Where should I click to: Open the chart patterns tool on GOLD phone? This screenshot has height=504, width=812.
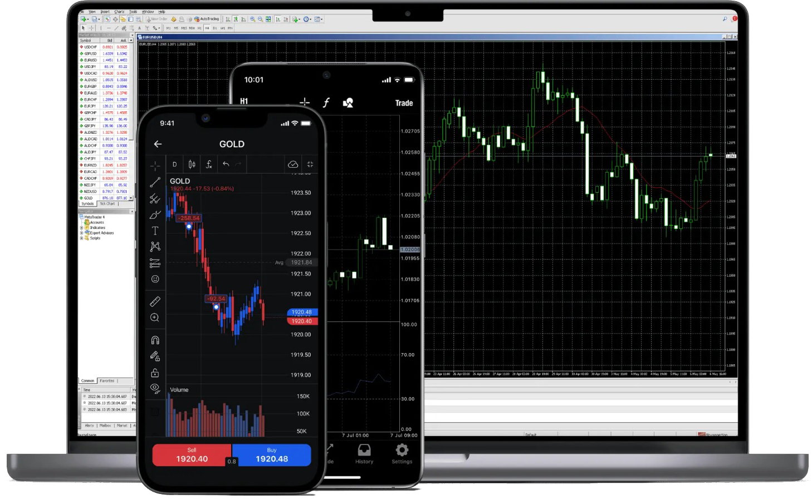155,246
